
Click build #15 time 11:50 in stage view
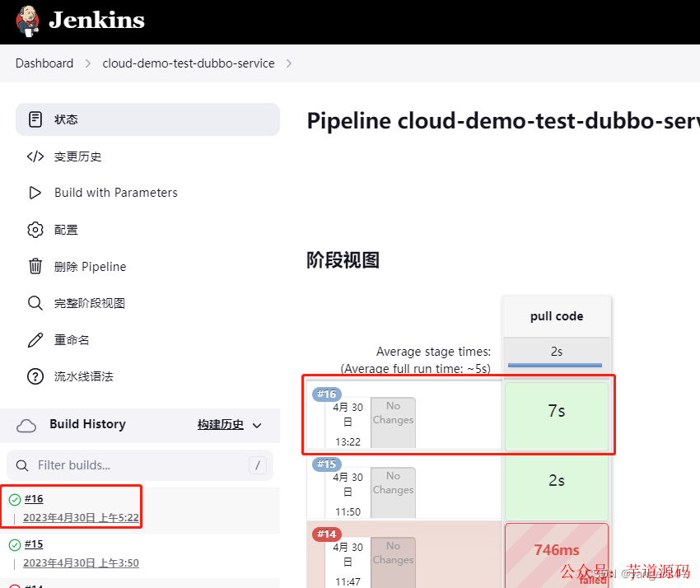(348, 512)
